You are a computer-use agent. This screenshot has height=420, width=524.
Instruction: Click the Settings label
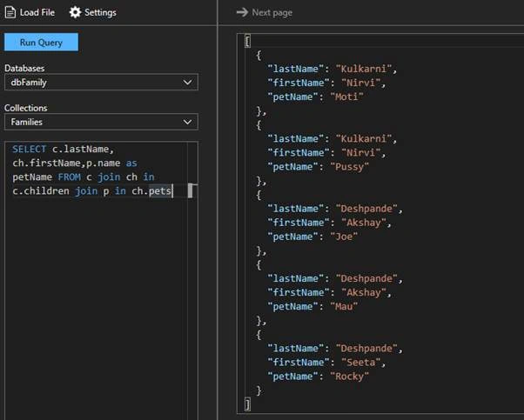[x=100, y=13]
